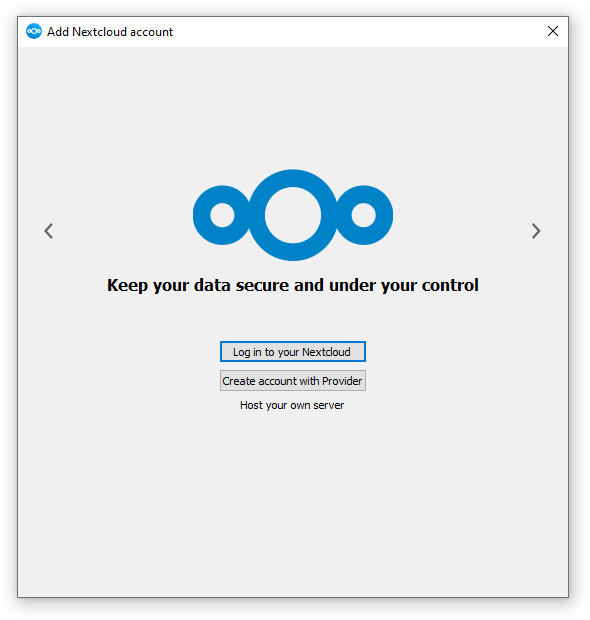
Task: Click the right small circle of logo
Action: 363,215
